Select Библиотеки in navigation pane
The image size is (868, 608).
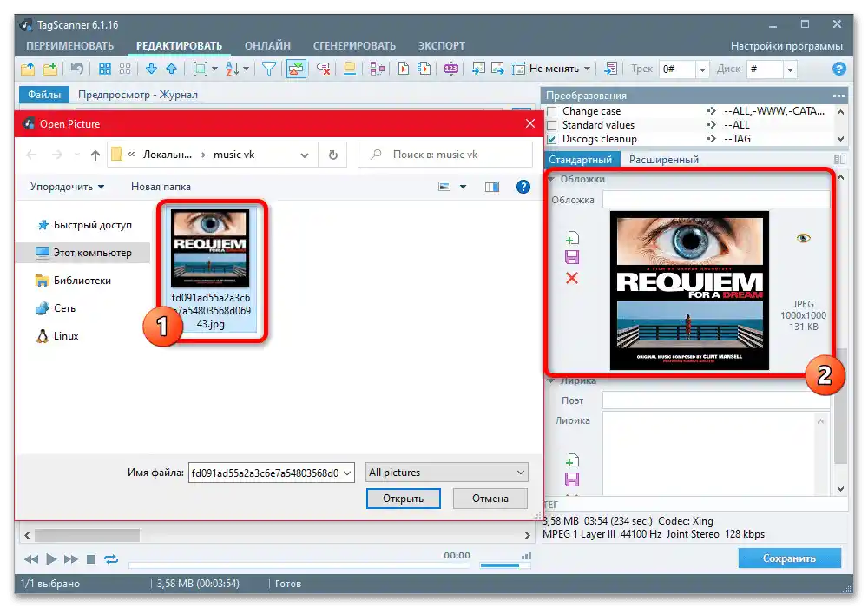(74, 281)
